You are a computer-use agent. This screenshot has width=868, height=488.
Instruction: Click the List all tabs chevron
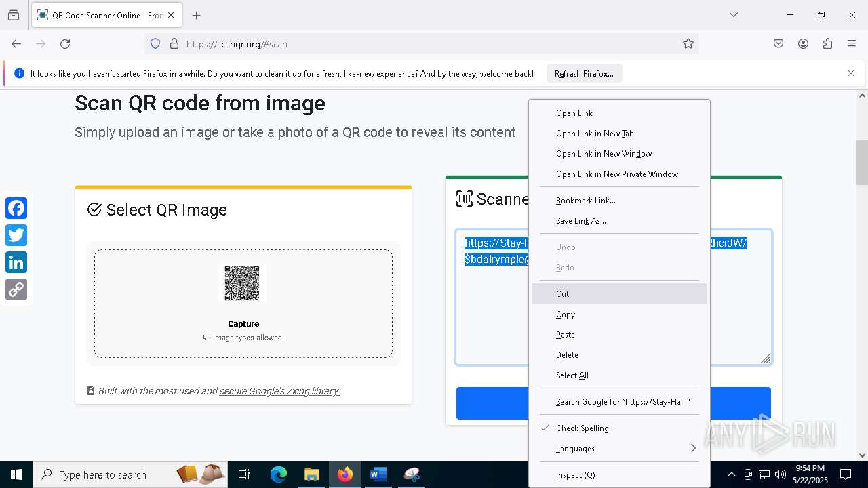coord(734,15)
